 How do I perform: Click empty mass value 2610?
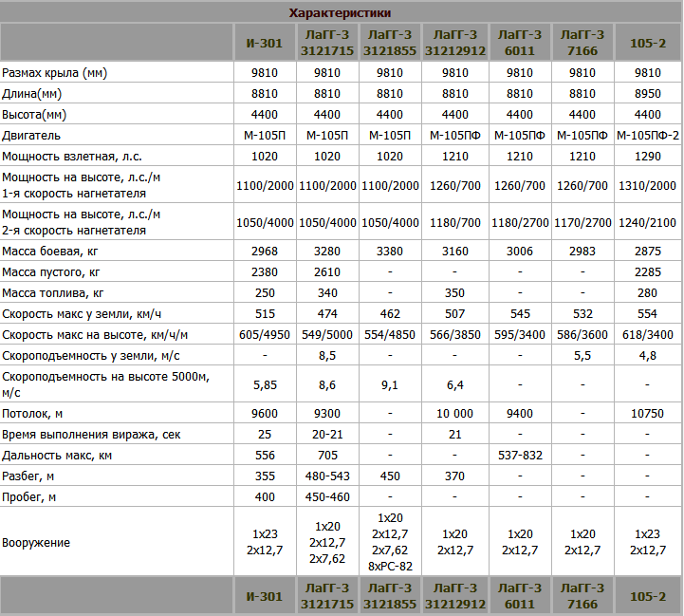click(x=327, y=272)
